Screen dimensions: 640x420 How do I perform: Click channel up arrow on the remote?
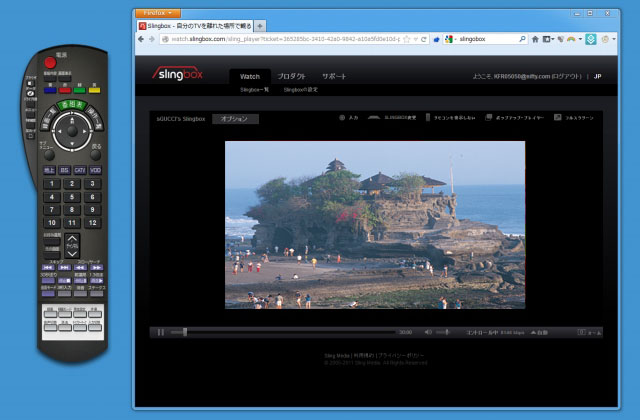pyautogui.click(x=72, y=239)
